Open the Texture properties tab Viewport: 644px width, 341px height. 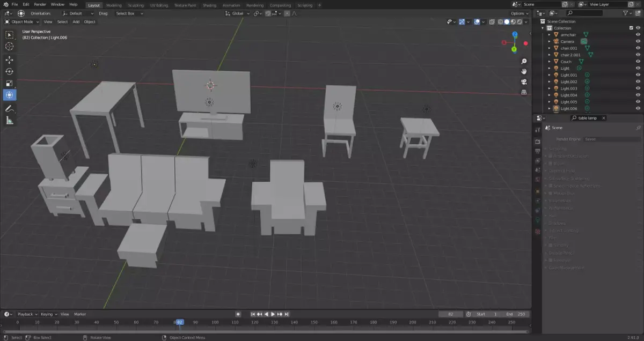coord(537,231)
